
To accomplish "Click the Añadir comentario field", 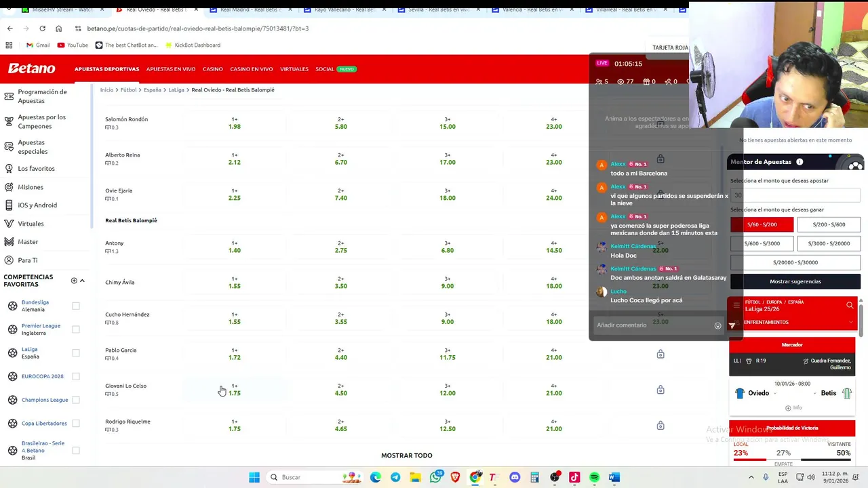I will click(x=651, y=325).
